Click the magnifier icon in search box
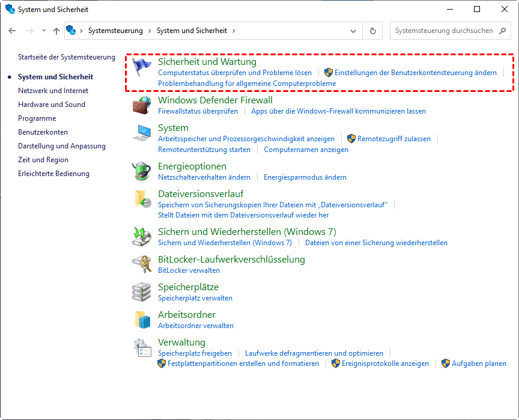The height and width of the screenshot is (420, 519). click(x=502, y=31)
